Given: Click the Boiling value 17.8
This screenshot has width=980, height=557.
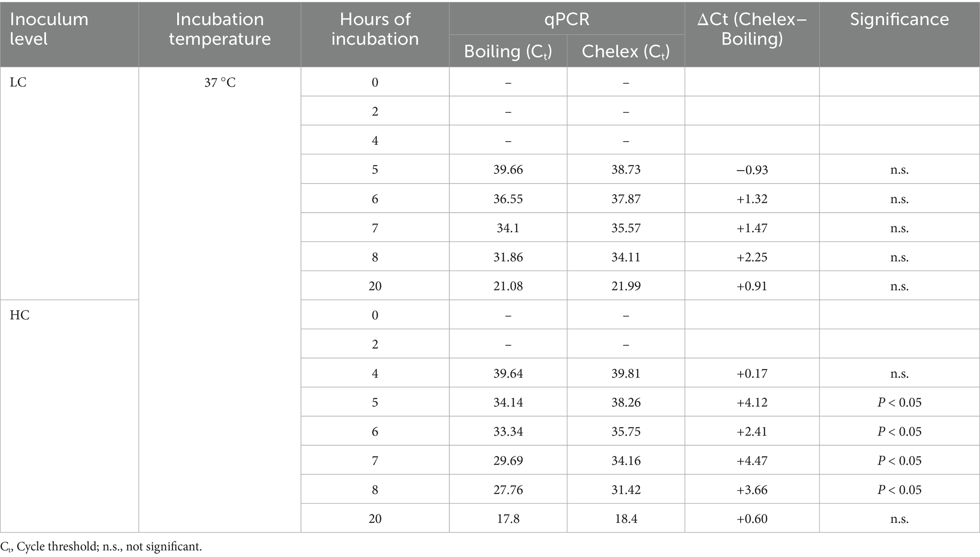Looking at the screenshot, I should click(x=508, y=519).
